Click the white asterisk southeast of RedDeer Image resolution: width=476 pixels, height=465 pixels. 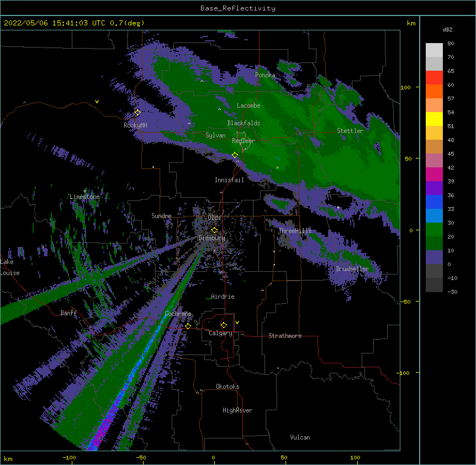(277, 168)
